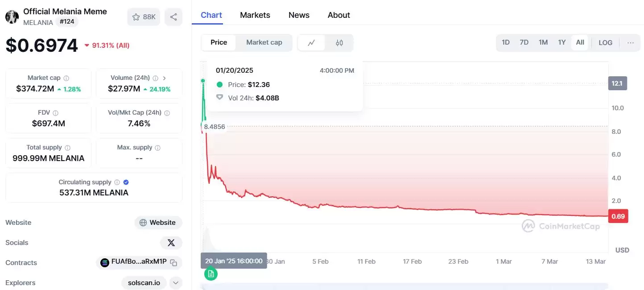Click the Circulating supply info icon
The image size is (644, 290).
coord(117,182)
